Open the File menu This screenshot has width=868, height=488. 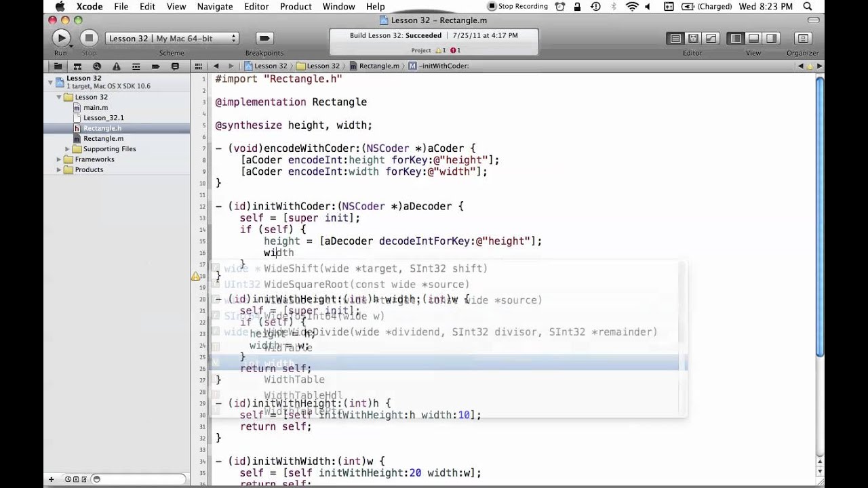[121, 7]
